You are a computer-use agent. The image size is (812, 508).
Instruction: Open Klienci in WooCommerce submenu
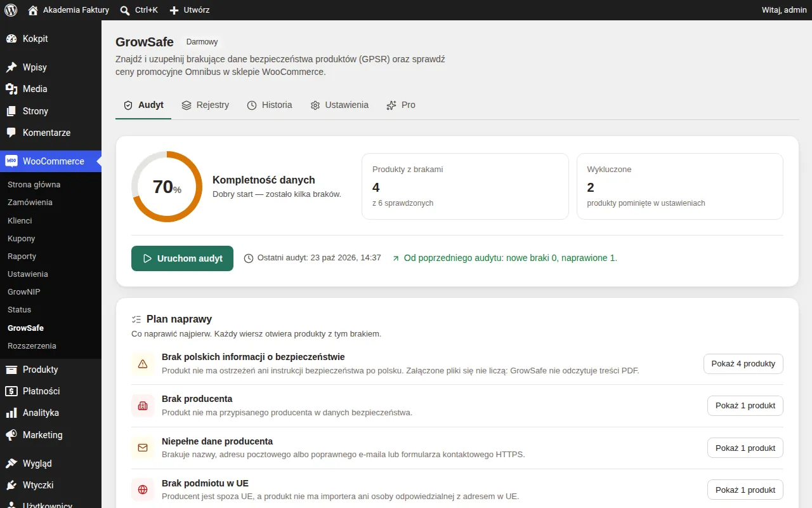pos(20,220)
